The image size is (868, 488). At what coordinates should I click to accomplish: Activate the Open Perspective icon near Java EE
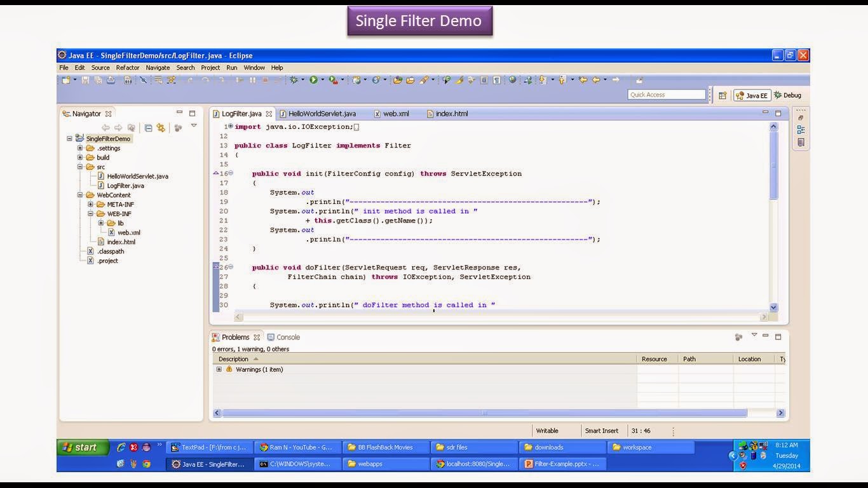click(x=722, y=95)
